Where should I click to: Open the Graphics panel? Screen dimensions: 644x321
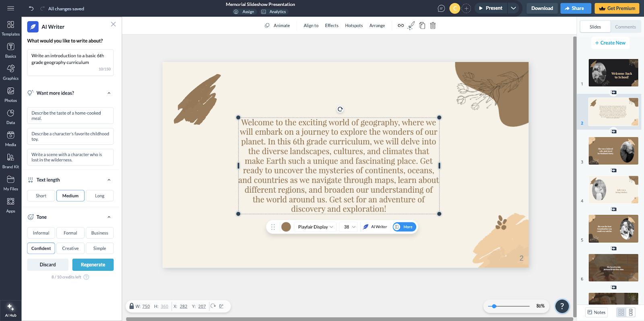coord(10,73)
